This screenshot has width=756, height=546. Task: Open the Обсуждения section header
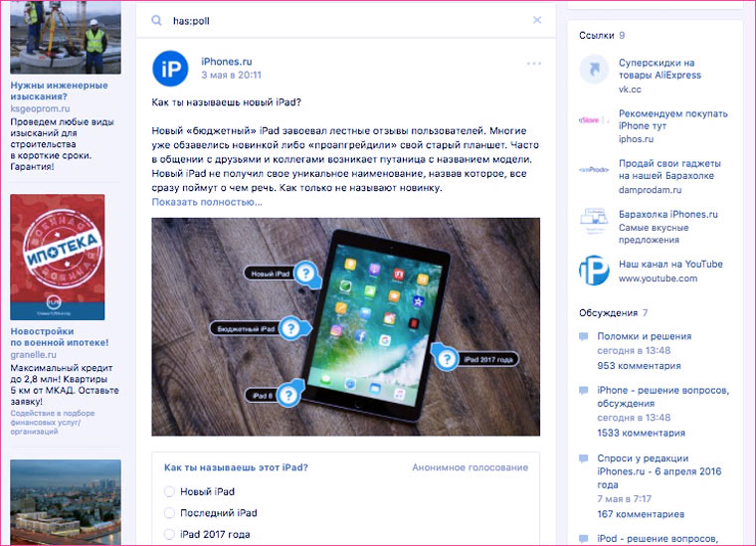(x=614, y=312)
